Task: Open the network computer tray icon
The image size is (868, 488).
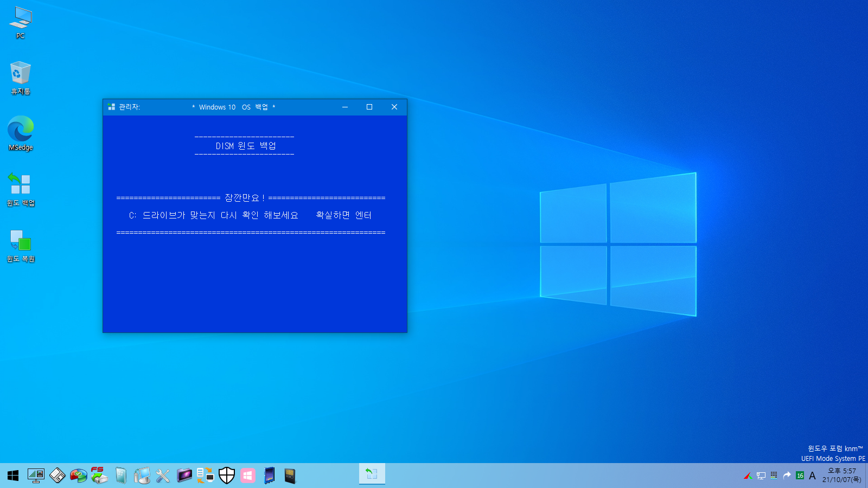Action: pyautogui.click(x=761, y=476)
